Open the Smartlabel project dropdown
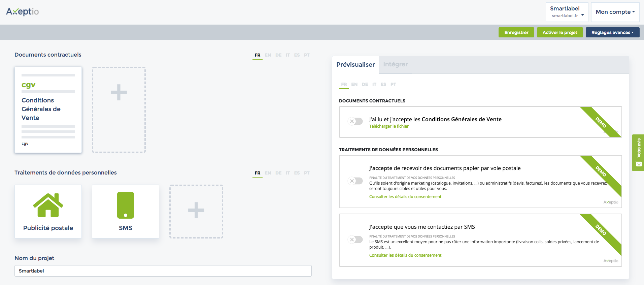The height and width of the screenshot is (285, 644). pyautogui.click(x=567, y=12)
